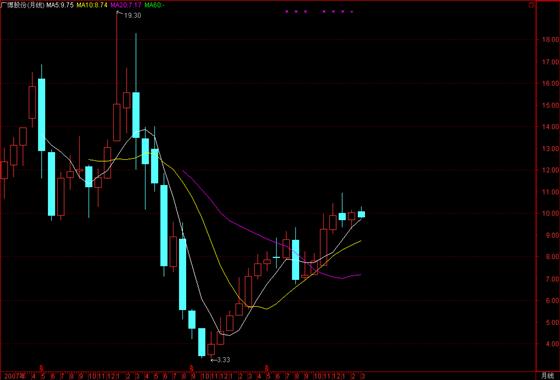Screen dimensions: 560x380
Task: Click the first red marker above the time axis
Action: coord(42,367)
